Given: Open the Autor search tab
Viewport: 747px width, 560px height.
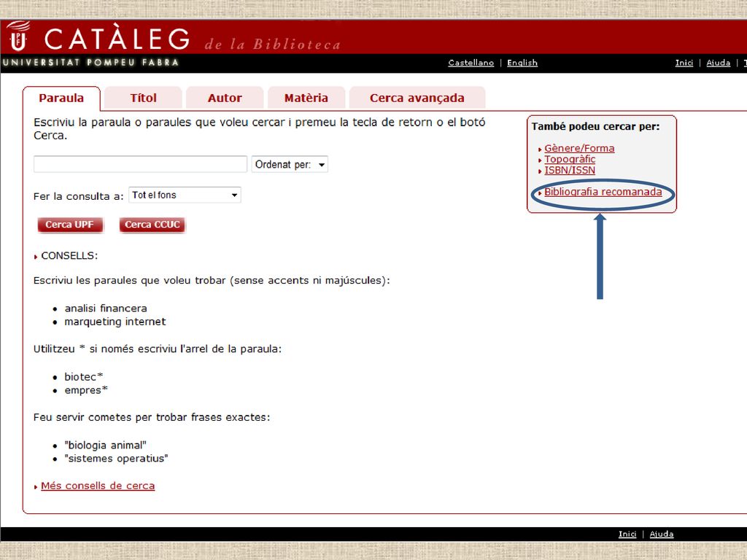Looking at the screenshot, I should click(x=225, y=98).
